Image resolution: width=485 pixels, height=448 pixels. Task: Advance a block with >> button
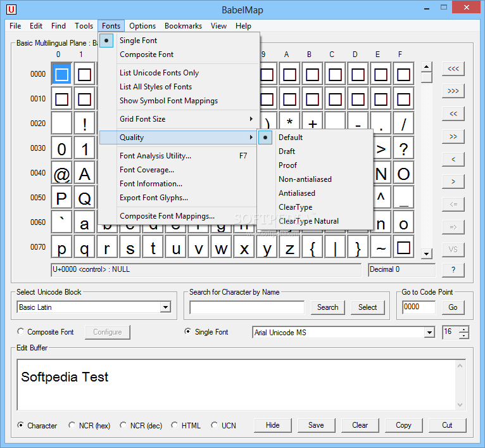point(453,136)
